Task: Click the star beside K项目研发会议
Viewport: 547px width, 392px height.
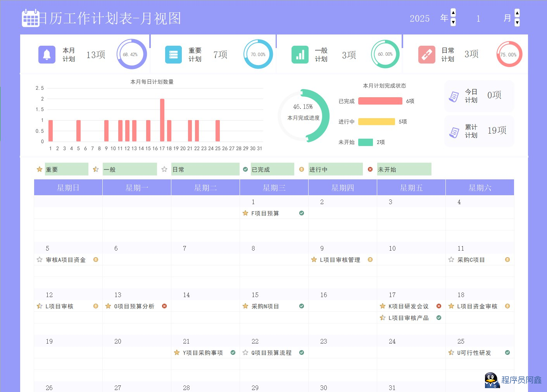Action: click(383, 306)
